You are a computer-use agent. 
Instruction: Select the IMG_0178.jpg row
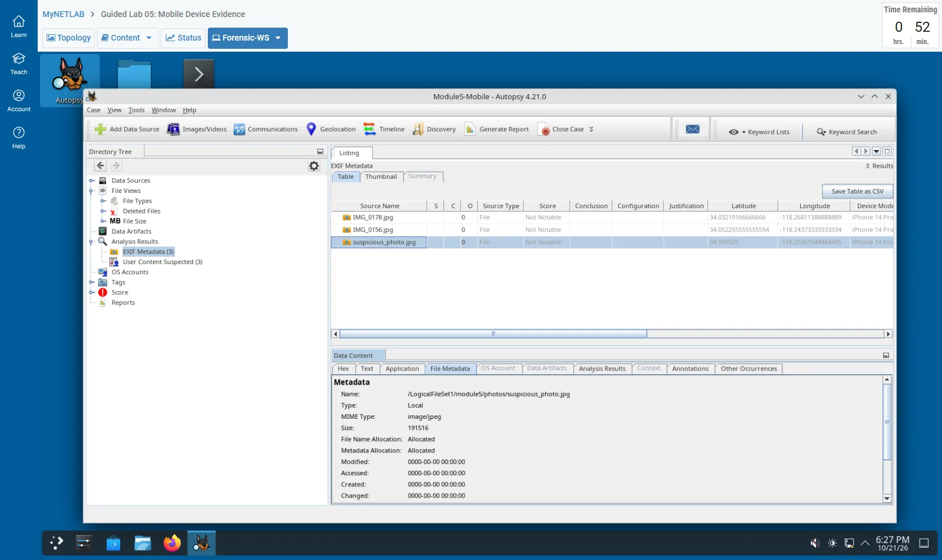coord(612,218)
